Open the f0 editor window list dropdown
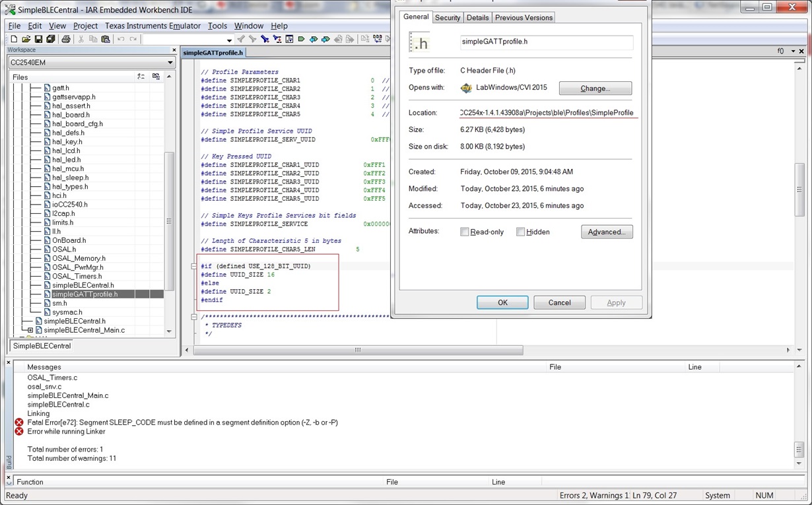Viewport: 812px width, 505px height. click(792, 51)
